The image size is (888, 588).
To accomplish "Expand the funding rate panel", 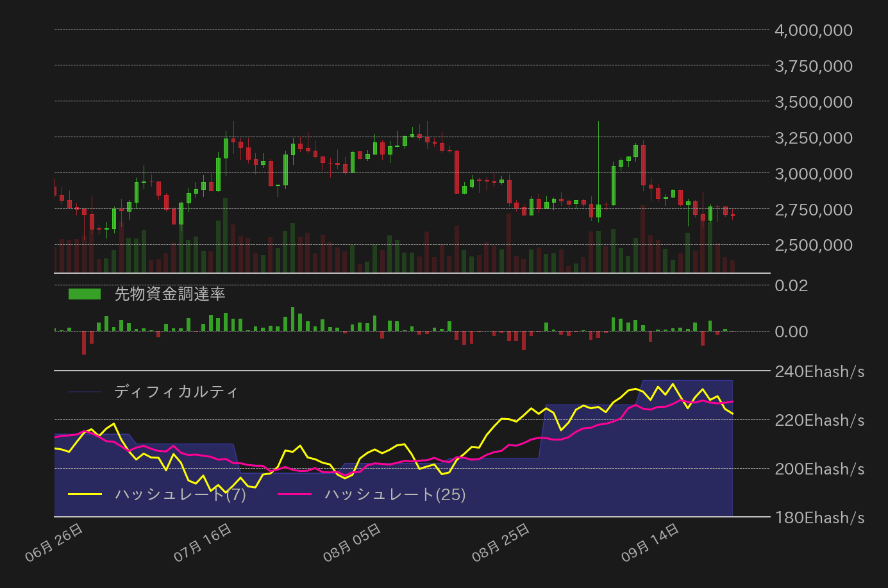I will point(410,321).
